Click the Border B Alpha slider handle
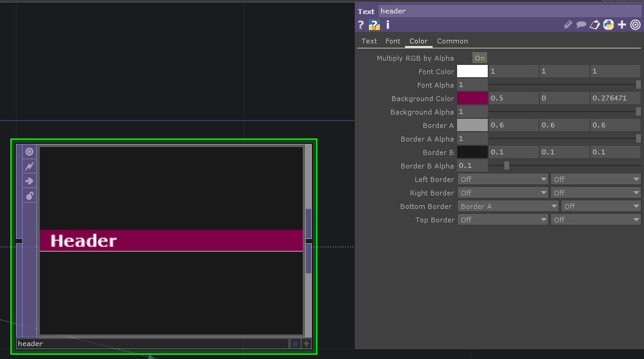This screenshot has height=359, width=644. click(506, 165)
